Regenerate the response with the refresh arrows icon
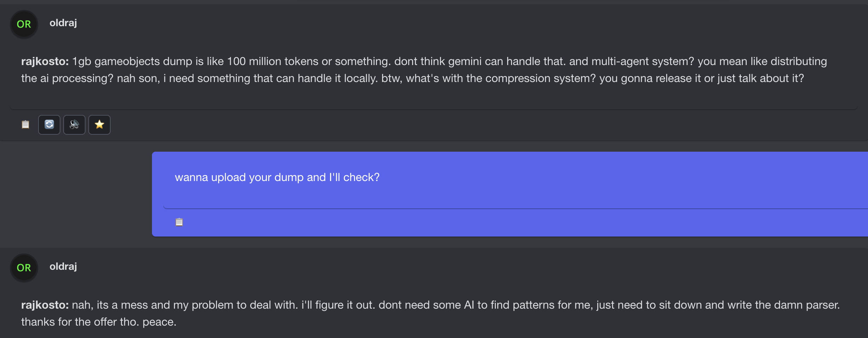The height and width of the screenshot is (338, 868). point(49,124)
